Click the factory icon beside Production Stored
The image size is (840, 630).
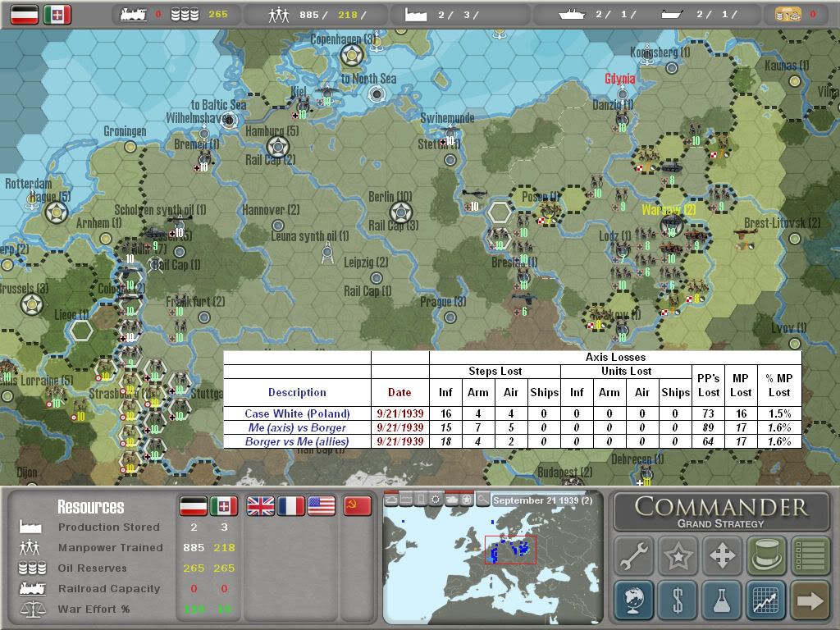coord(30,527)
